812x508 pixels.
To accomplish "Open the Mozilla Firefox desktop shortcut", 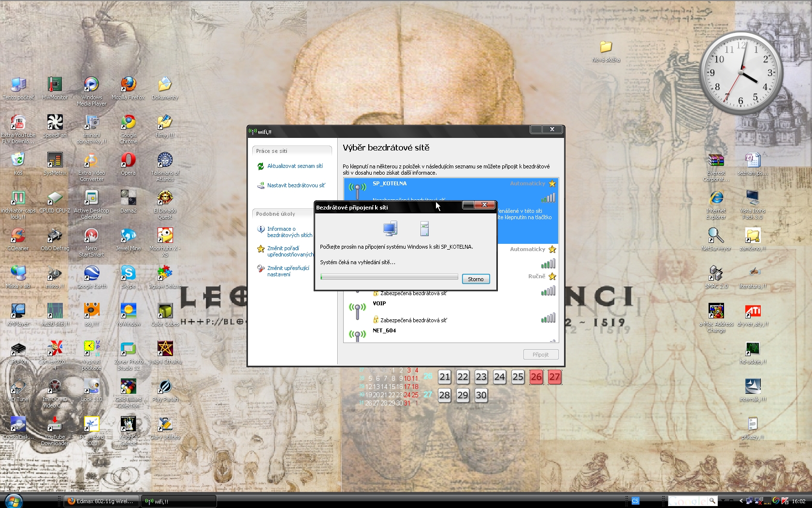I will 128,88.
